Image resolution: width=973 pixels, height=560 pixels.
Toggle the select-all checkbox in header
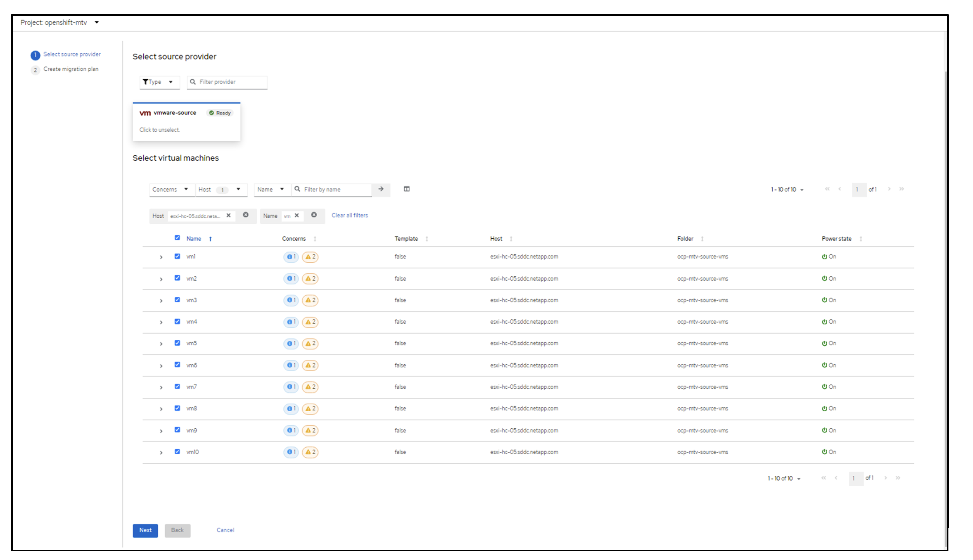[177, 238]
